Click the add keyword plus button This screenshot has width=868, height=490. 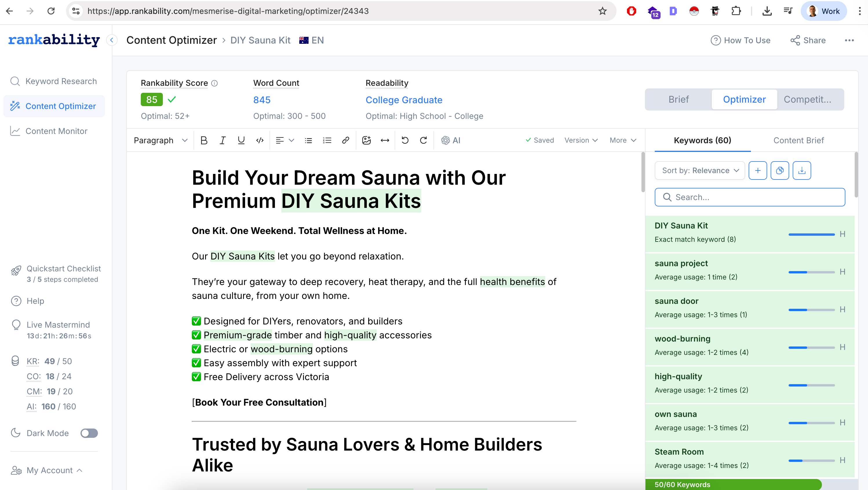[758, 170]
